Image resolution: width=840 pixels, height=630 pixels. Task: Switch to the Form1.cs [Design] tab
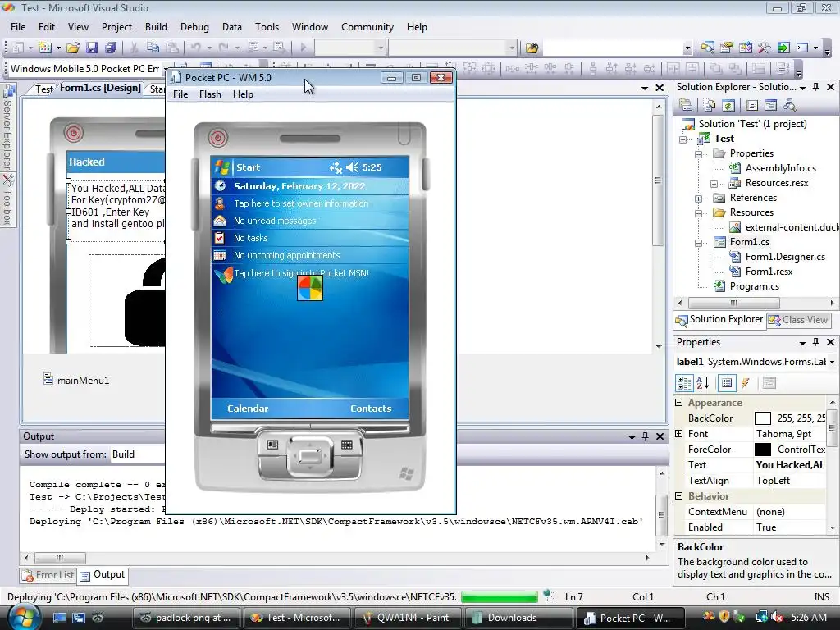pos(100,88)
